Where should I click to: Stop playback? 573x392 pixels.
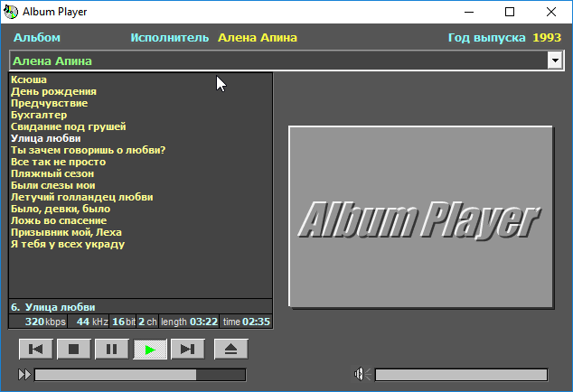click(x=74, y=350)
